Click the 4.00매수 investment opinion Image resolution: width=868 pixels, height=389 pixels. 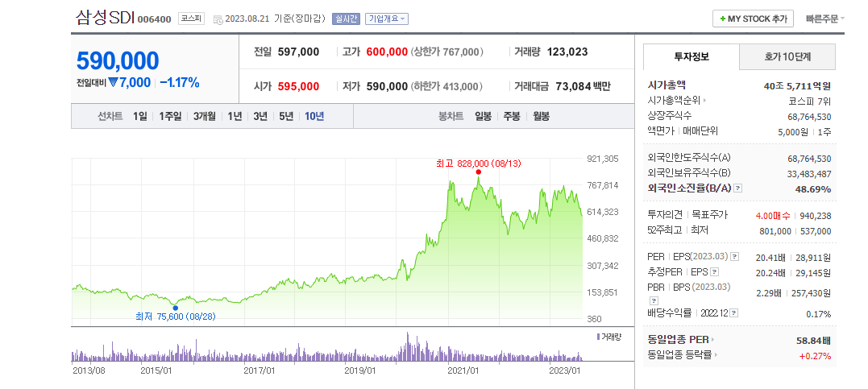click(x=773, y=216)
